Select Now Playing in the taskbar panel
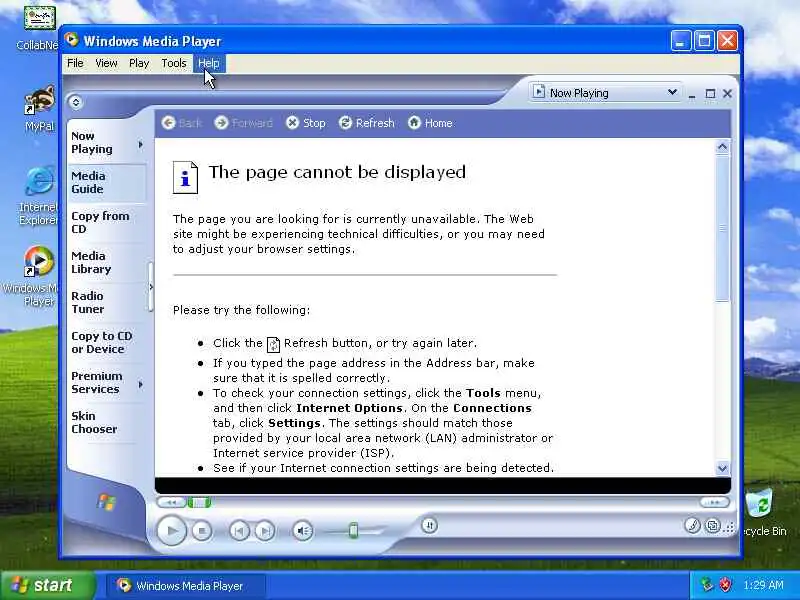 102,143
